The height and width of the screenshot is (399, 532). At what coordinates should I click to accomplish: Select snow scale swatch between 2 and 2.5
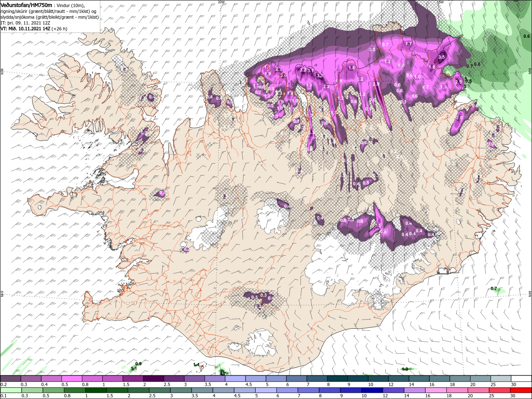tap(153, 379)
